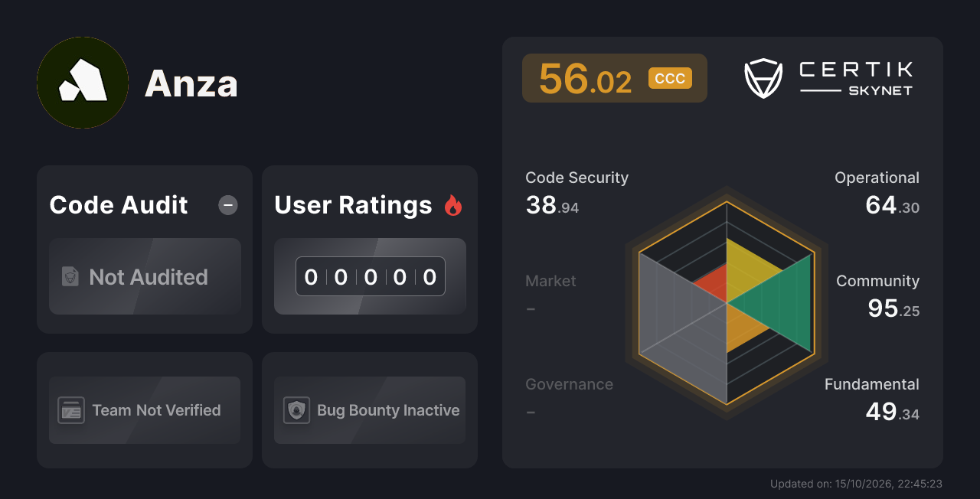The image size is (980, 499).
Task: Click the 56.02 overall score
Action: tap(586, 79)
